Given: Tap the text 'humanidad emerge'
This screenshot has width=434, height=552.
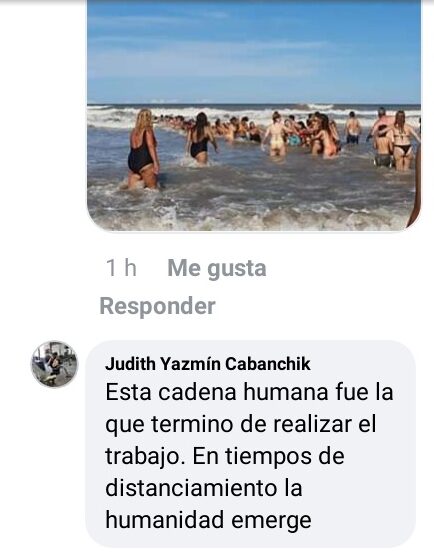Looking at the screenshot, I should (208, 520).
